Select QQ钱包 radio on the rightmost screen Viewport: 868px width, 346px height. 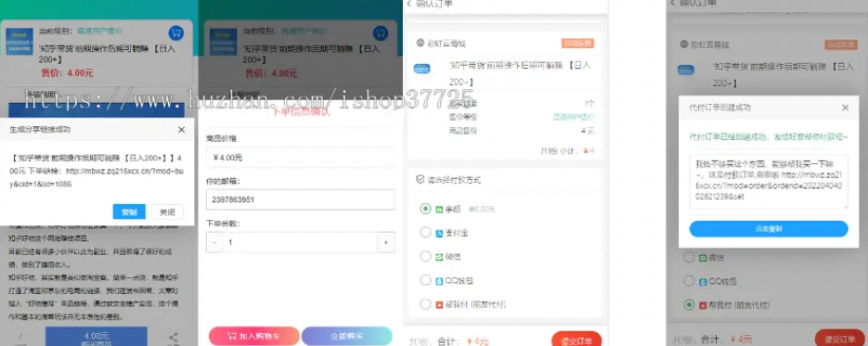tap(689, 281)
